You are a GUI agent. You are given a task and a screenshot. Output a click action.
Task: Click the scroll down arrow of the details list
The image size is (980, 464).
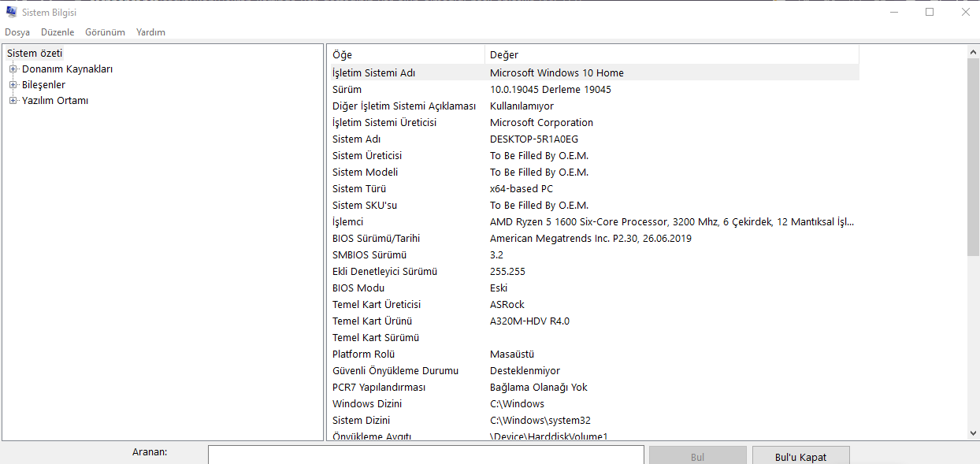[973, 432]
